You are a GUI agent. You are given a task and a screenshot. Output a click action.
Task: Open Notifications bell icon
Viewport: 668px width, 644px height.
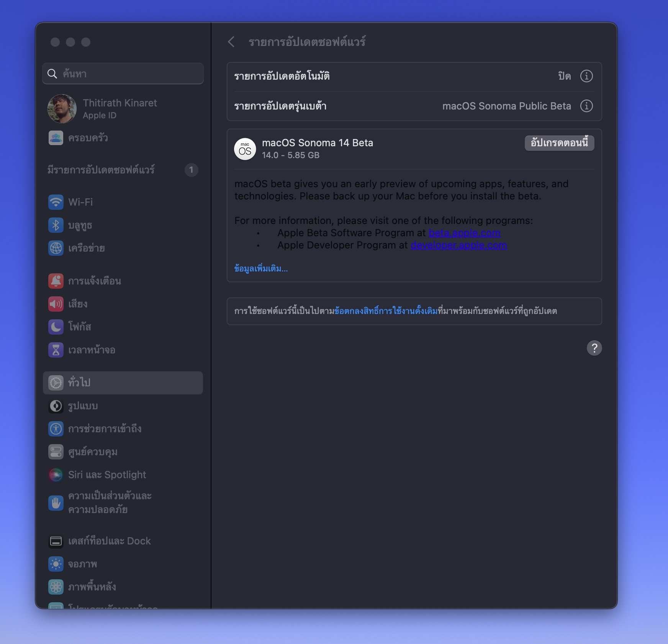(56, 281)
